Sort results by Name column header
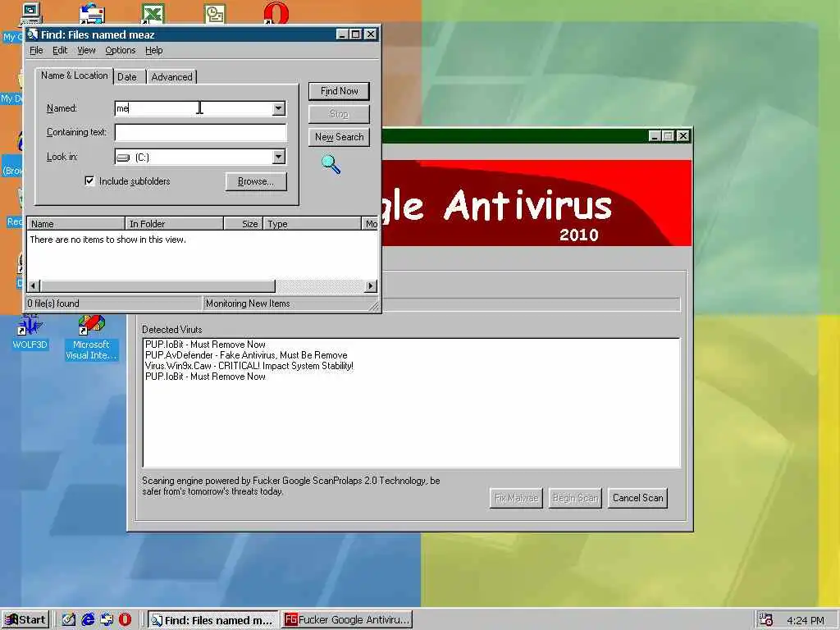Image resolution: width=840 pixels, height=630 pixels. pyautogui.click(x=75, y=223)
